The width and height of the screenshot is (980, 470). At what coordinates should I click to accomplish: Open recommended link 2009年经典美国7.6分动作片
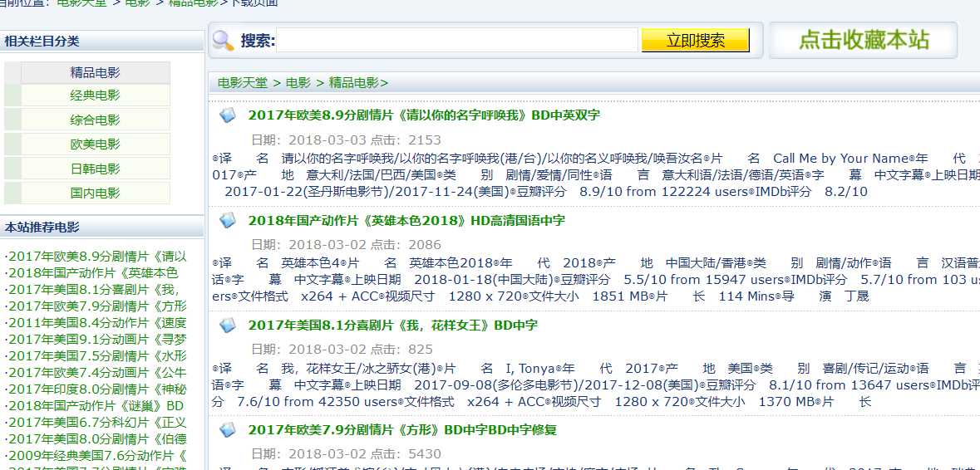click(x=96, y=456)
